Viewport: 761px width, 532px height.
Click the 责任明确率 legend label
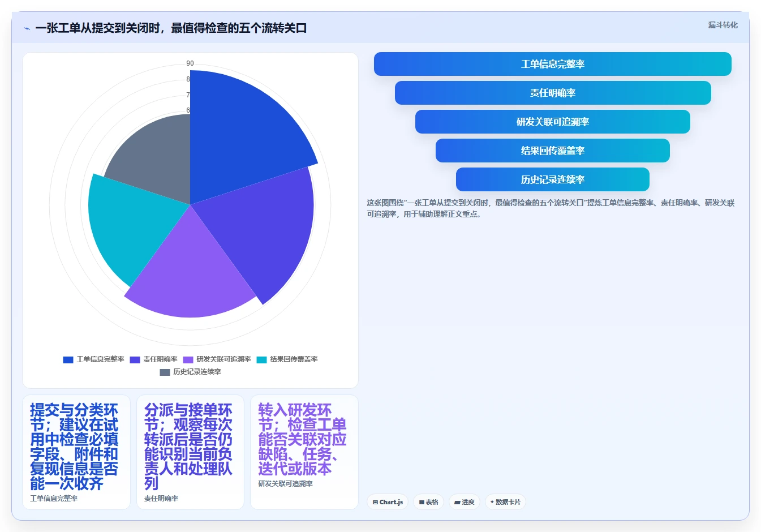[160, 359]
